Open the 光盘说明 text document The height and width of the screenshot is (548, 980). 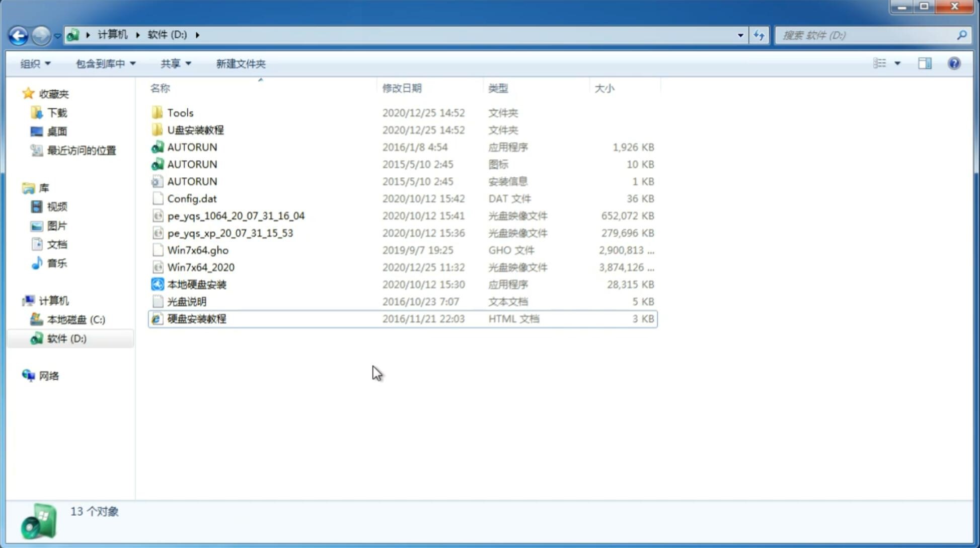(x=186, y=302)
